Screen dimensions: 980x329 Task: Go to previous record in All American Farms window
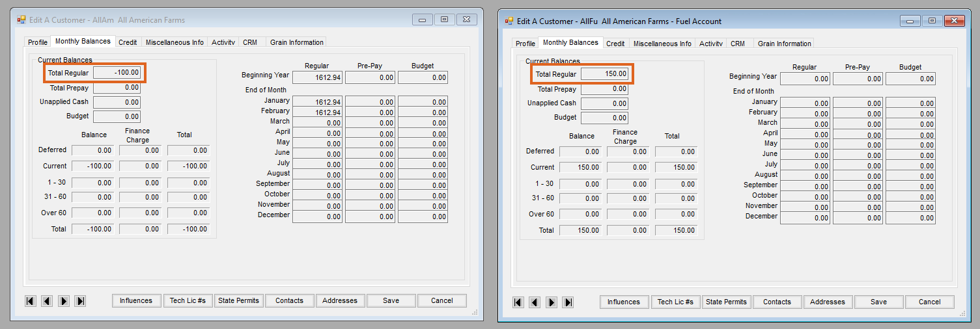47,301
